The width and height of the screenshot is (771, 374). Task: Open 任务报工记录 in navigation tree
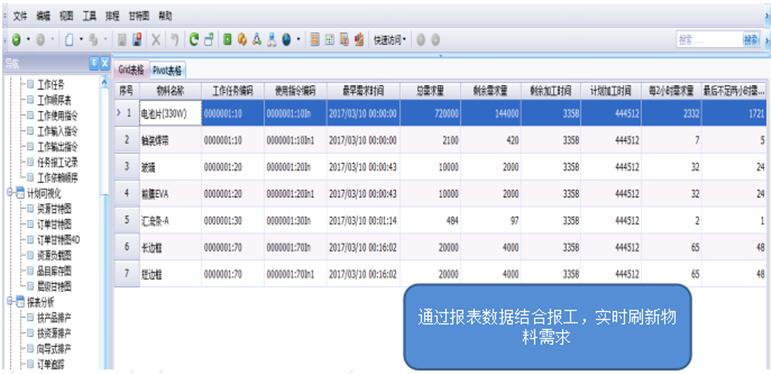pyautogui.click(x=58, y=162)
